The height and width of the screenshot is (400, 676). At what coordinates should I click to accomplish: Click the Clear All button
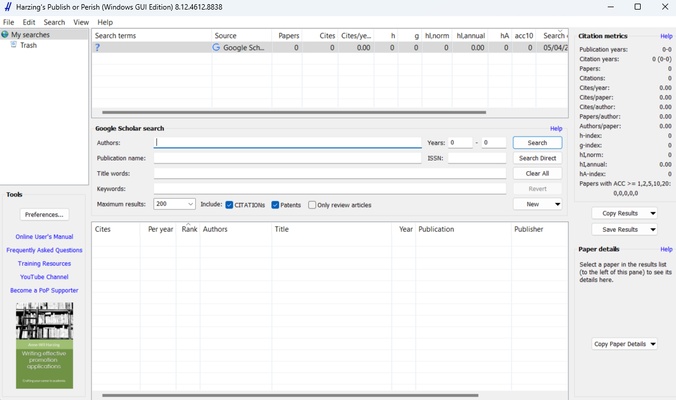click(537, 173)
